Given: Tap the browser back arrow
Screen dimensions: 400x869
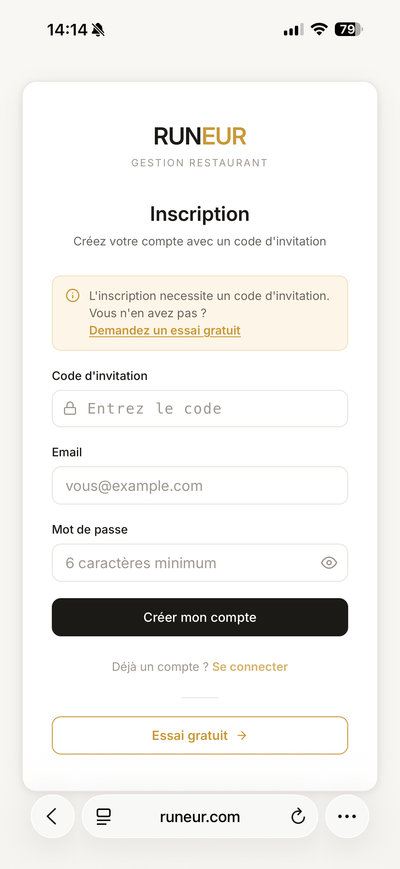Looking at the screenshot, I should pos(52,816).
